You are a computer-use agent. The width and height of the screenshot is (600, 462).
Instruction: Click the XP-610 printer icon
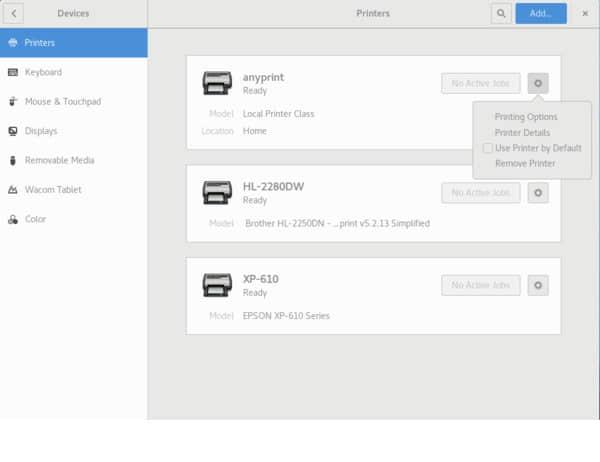(217, 285)
